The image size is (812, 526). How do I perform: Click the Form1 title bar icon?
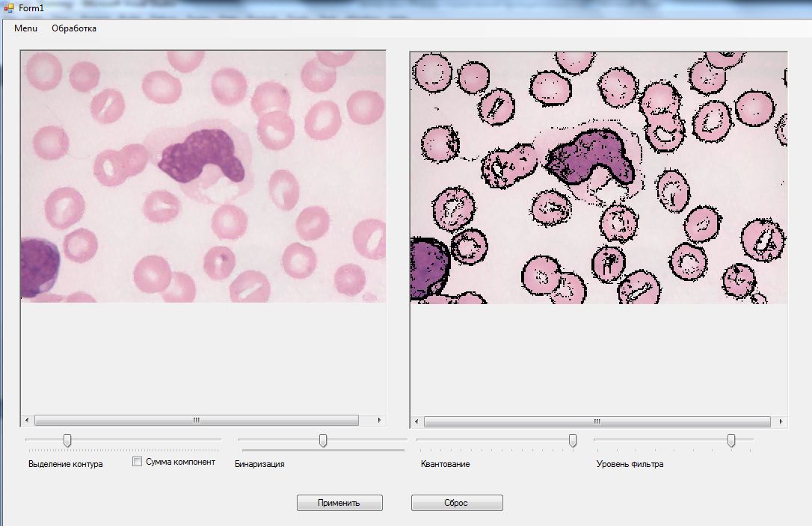8,8
